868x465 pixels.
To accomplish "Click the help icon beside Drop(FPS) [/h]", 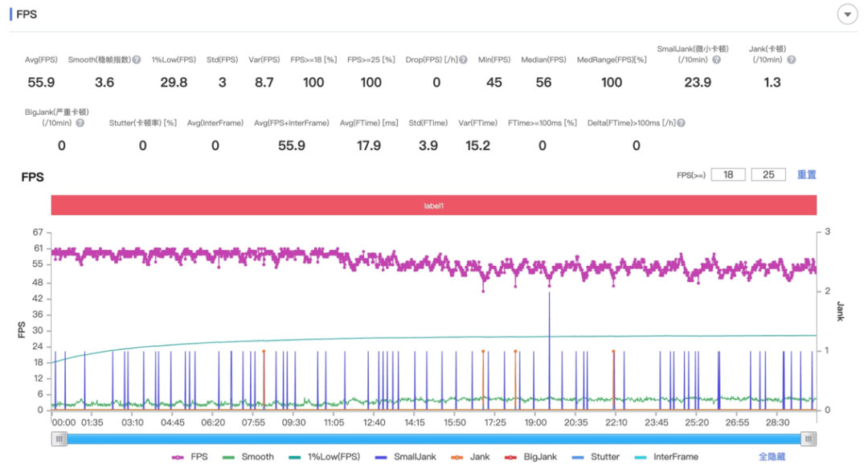I will click(x=463, y=59).
